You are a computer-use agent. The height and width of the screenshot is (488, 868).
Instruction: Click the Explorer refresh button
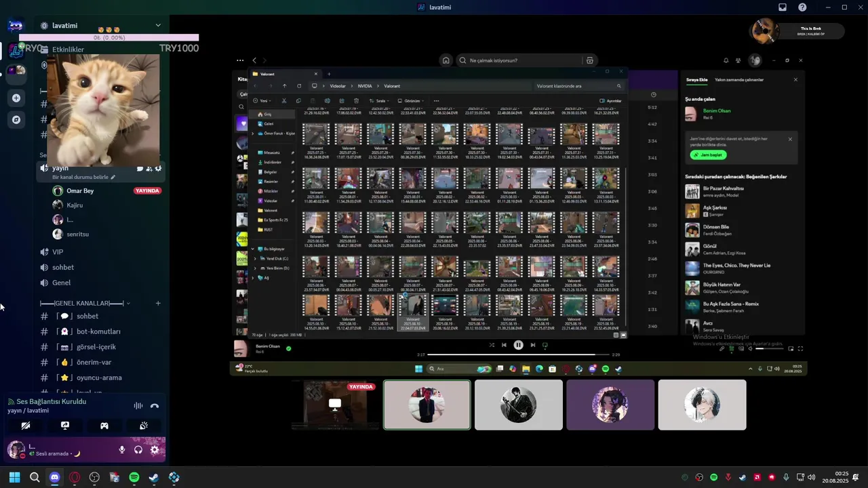tap(299, 86)
